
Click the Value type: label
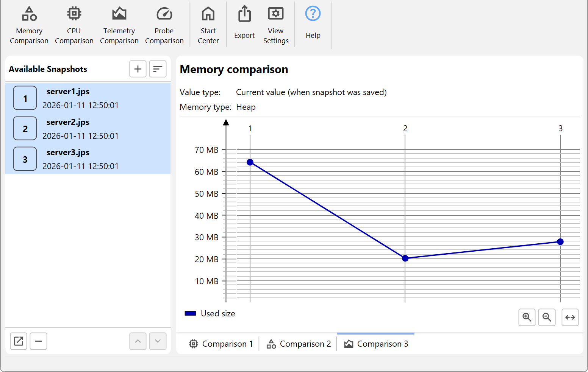200,92
